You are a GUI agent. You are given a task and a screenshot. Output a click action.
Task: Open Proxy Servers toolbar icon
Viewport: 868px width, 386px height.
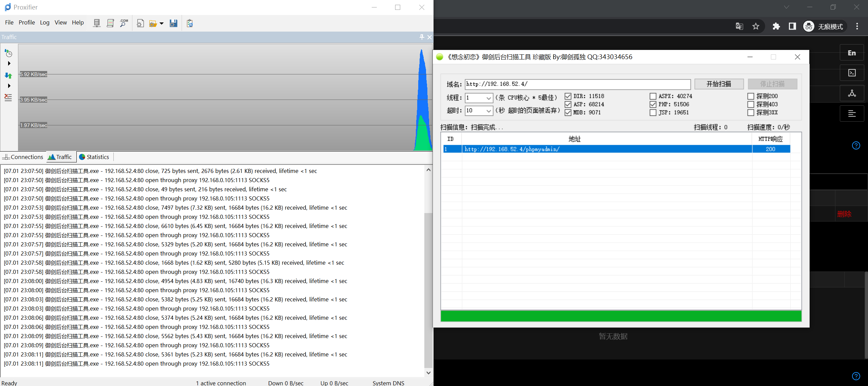(97, 23)
